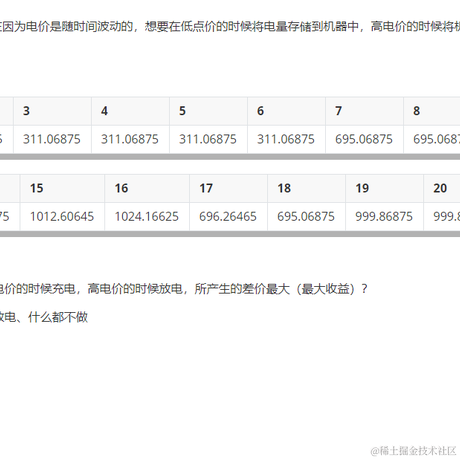
Task: Select value 311.06875 under column 4
Action: point(130,139)
